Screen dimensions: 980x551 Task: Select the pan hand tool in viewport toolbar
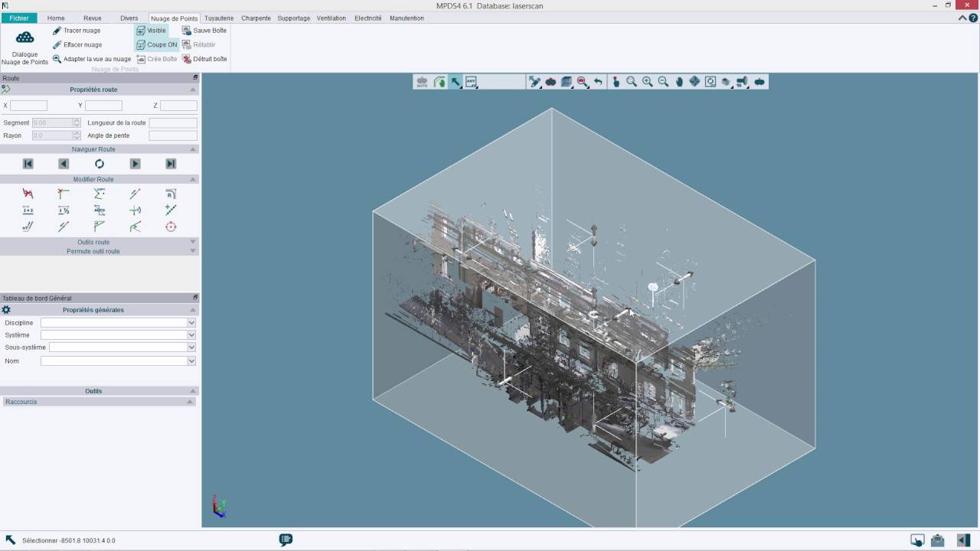(678, 82)
